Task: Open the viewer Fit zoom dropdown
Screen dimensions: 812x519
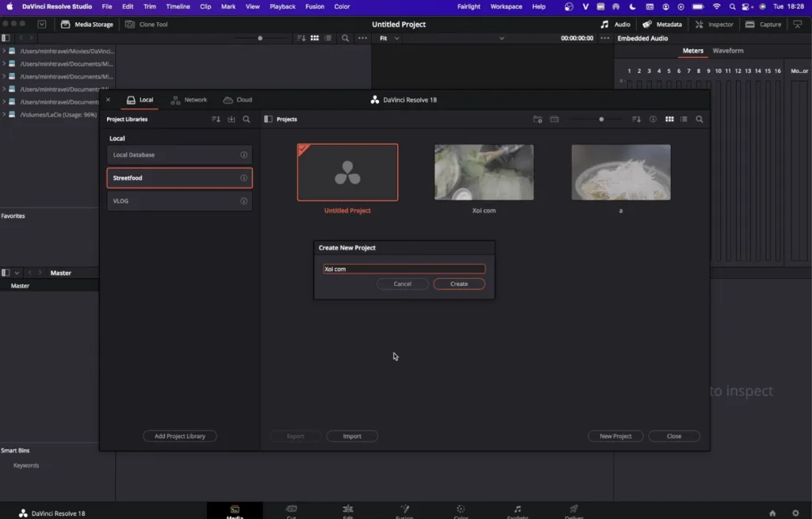Action: click(389, 38)
